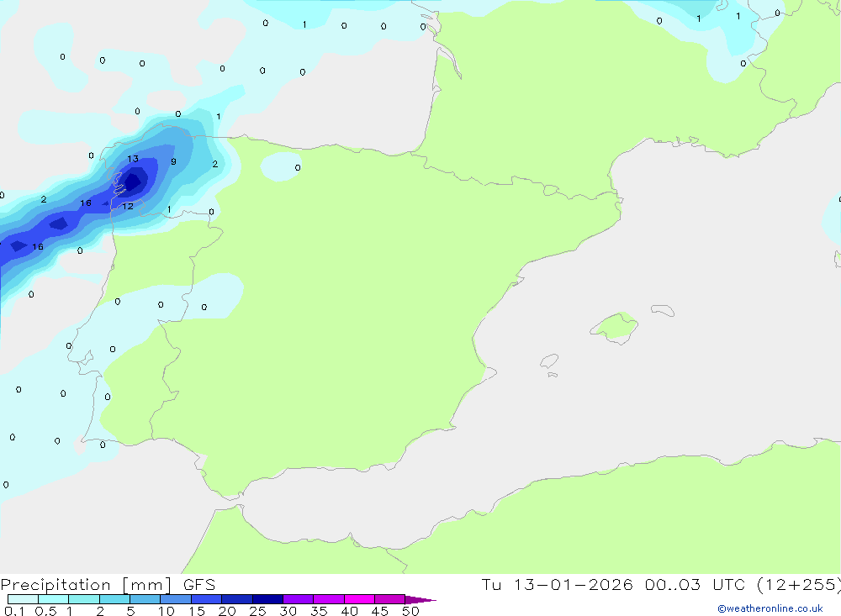The image size is (841, 616).
Task: Click the 30–35 mm purple legend swatch
Action: point(299,599)
